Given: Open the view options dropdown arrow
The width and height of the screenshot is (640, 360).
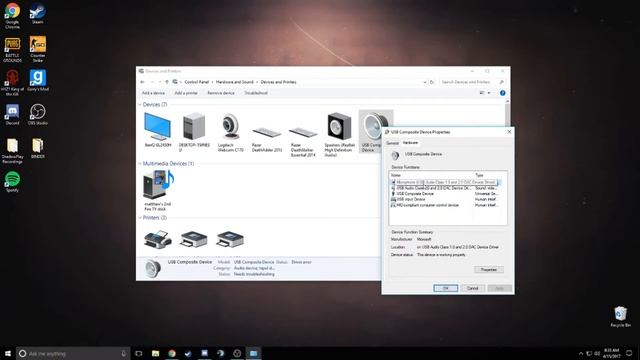Looking at the screenshot, I should coord(489,93).
